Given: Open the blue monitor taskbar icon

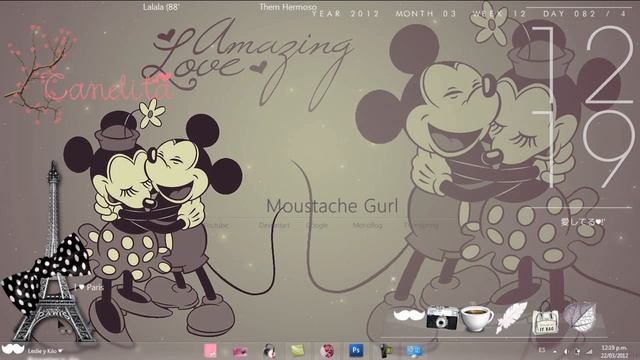Looking at the screenshot, I should 414,351.
